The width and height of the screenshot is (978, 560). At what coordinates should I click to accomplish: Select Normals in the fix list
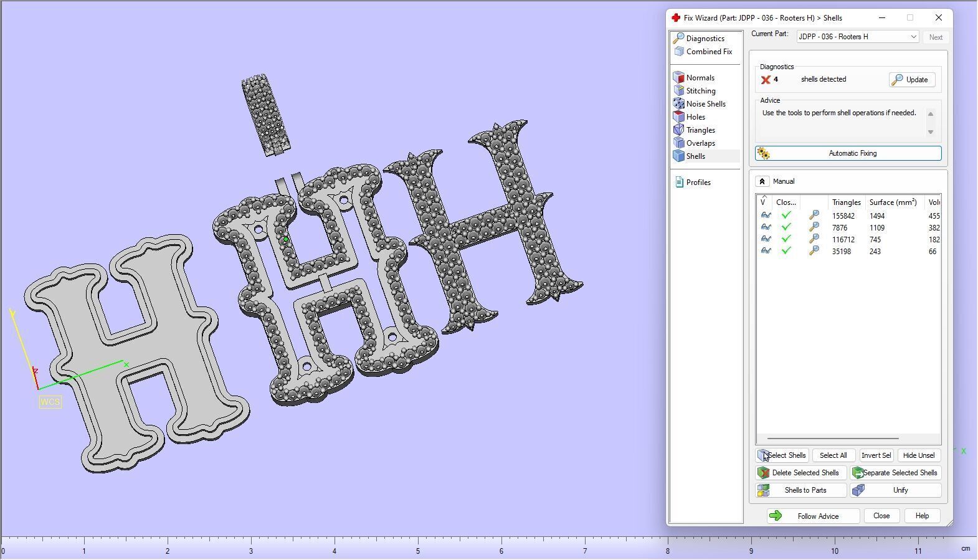700,78
